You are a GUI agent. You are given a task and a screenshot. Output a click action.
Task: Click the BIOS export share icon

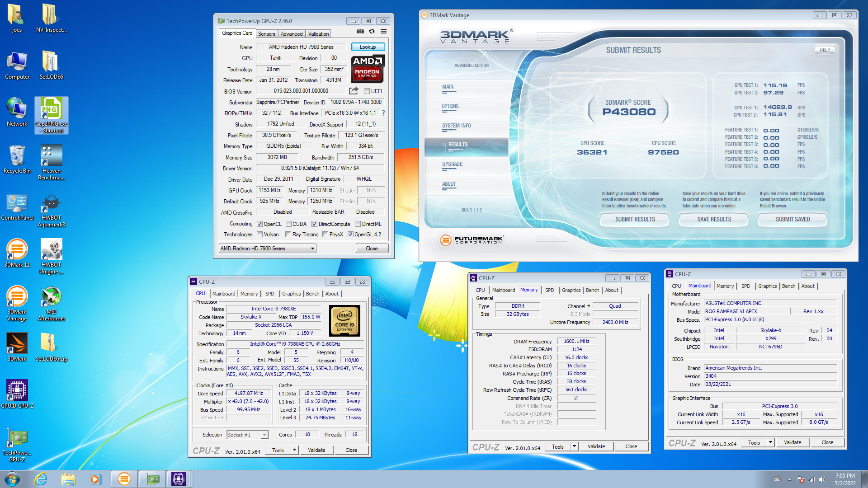pos(354,91)
